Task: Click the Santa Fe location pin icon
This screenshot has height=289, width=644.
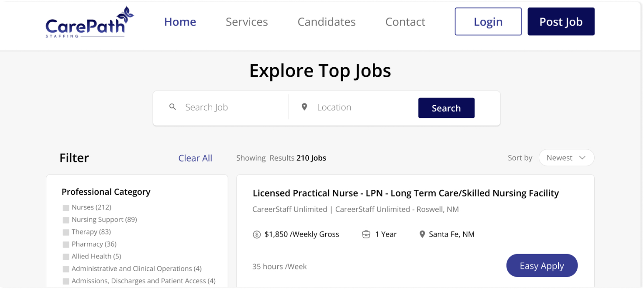Action: [x=422, y=234]
